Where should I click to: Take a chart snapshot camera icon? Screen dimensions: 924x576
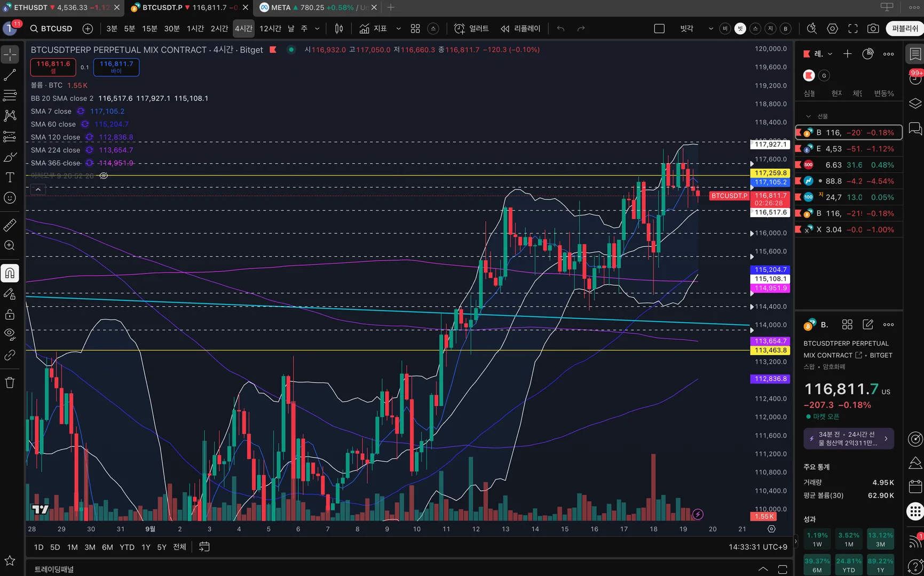(873, 29)
